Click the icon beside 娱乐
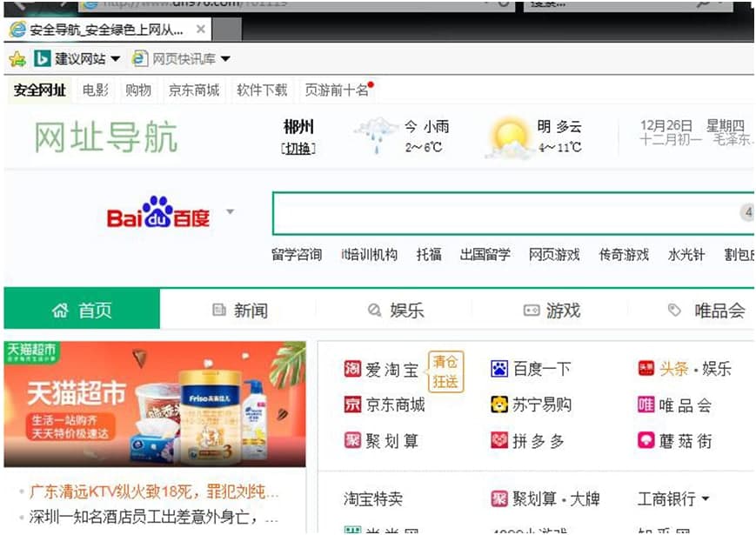 pyautogui.click(x=374, y=310)
